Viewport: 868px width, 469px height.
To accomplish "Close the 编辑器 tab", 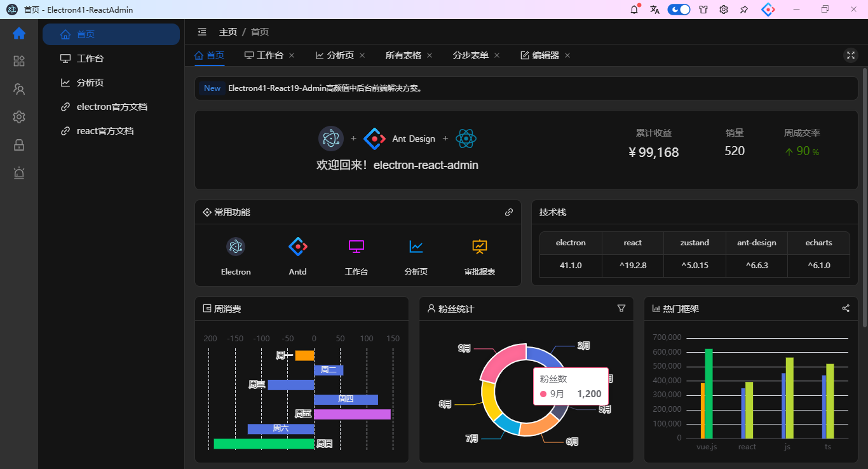I will coord(567,55).
